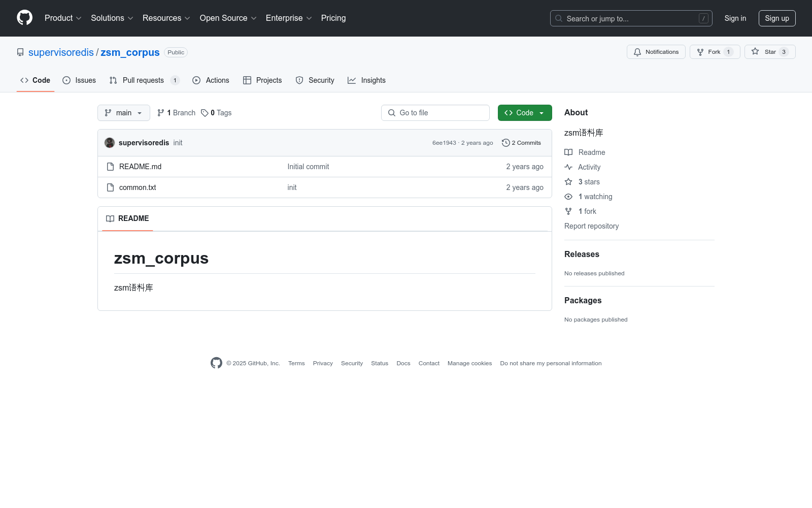Click Manage cookies in footer
The image size is (812, 508).
coord(469,363)
